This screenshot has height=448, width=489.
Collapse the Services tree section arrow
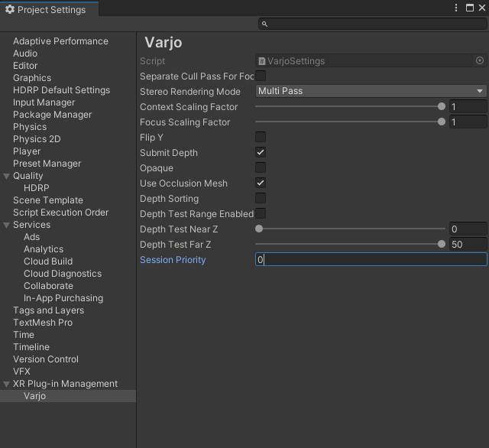point(6,226)
